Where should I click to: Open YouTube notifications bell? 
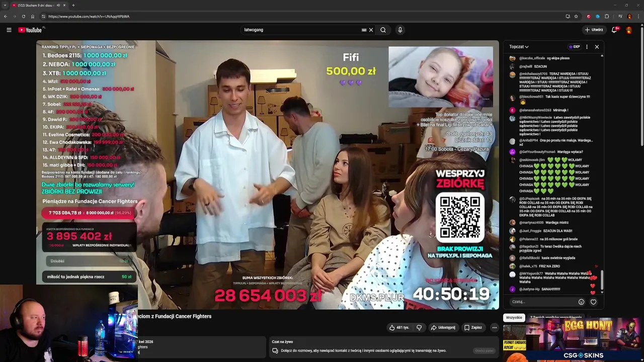tap(614, 30)
